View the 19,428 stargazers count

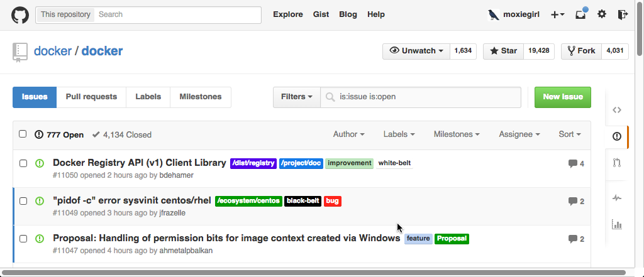click(539, 52)
